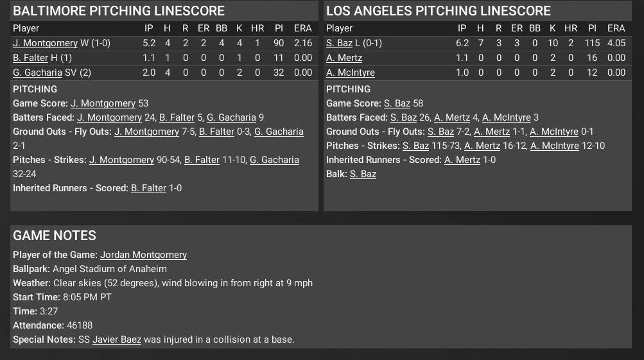Click A. McIntyre in Los Angeles Batters Faced

[x=507, y=117]
